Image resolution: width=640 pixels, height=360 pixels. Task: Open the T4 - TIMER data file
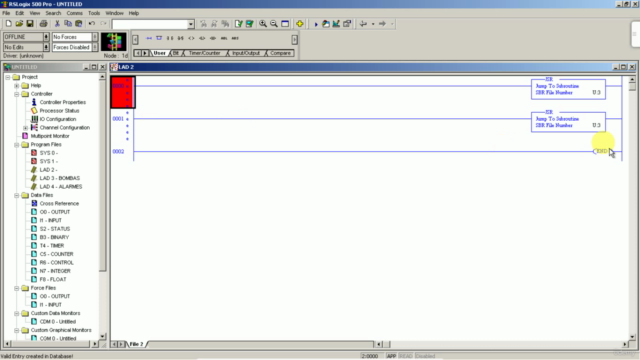[52, 246]
